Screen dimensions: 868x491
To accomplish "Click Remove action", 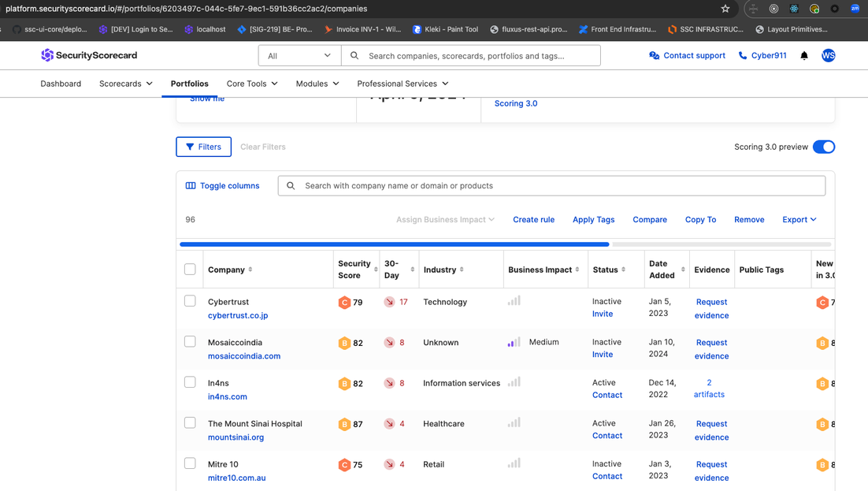I will [749, 219].
